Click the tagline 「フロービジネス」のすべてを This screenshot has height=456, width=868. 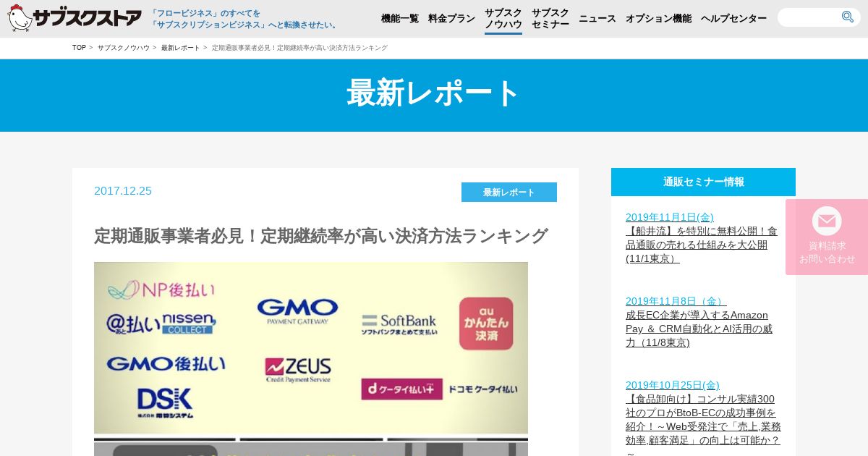click(205, 13)
